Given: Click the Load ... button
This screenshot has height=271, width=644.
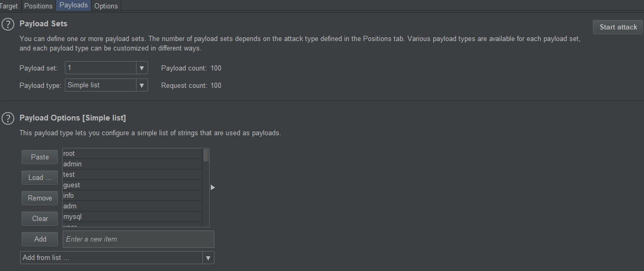Looking at the screenshot, I should click(x=40, y=178).
